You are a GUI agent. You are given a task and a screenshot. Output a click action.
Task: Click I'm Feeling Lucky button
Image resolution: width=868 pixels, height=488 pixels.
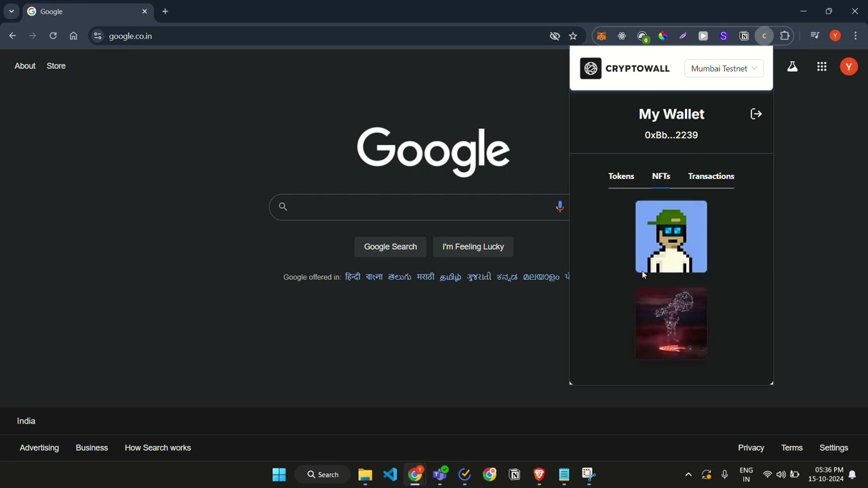(x=473, y=247)
